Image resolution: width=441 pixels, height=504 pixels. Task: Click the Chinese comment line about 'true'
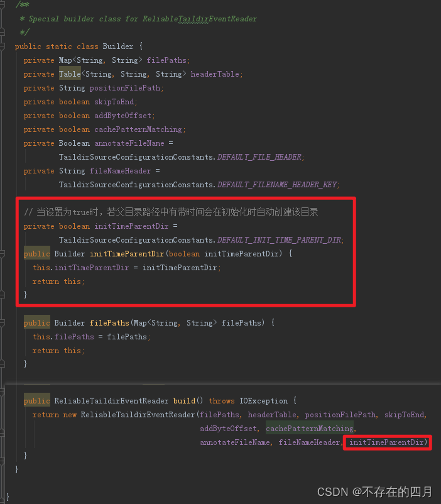[x=171, y=212]
